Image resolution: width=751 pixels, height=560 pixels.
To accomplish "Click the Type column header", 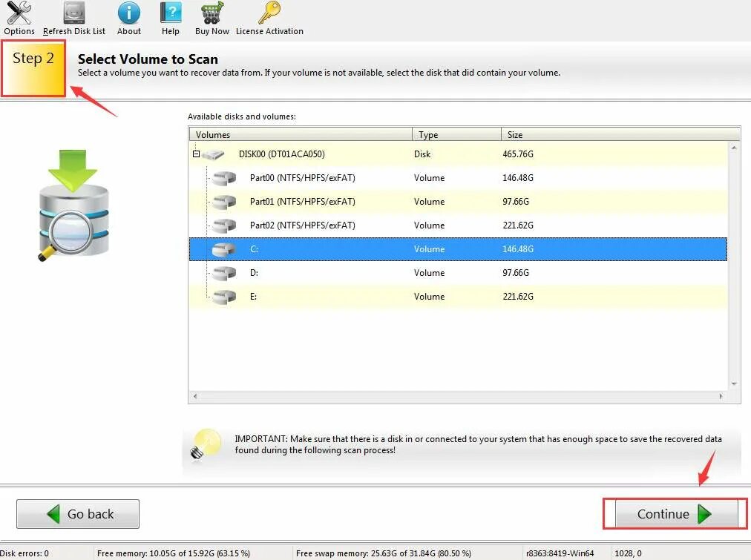I will [x=456, y=134].
